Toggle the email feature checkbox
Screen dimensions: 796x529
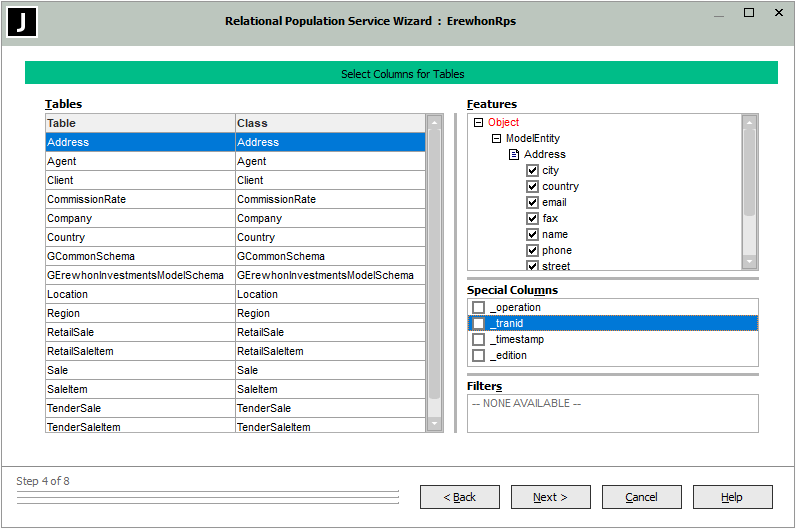coord(533,203)
